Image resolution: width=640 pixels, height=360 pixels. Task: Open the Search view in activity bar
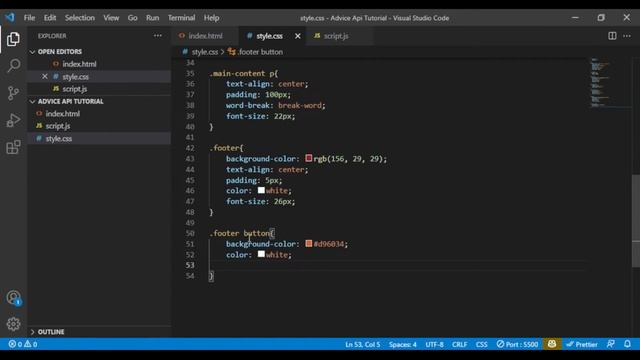point(13,66)
